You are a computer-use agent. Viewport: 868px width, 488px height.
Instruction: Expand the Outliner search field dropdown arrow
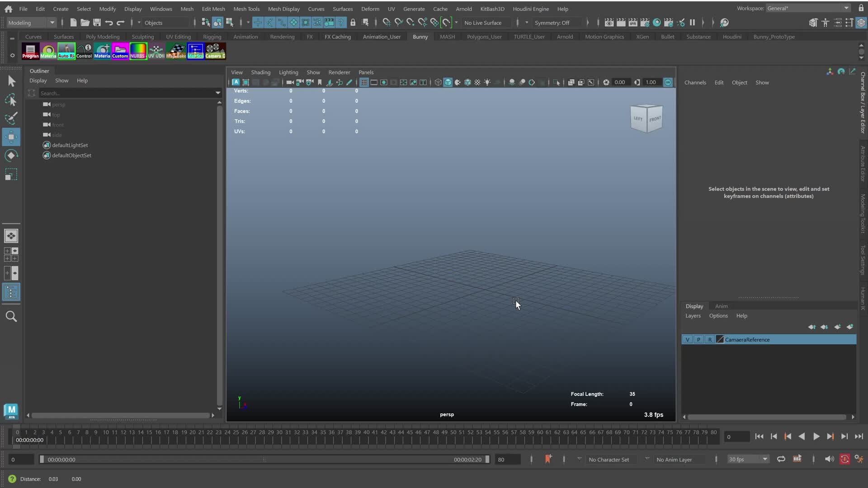click(218, 93)
